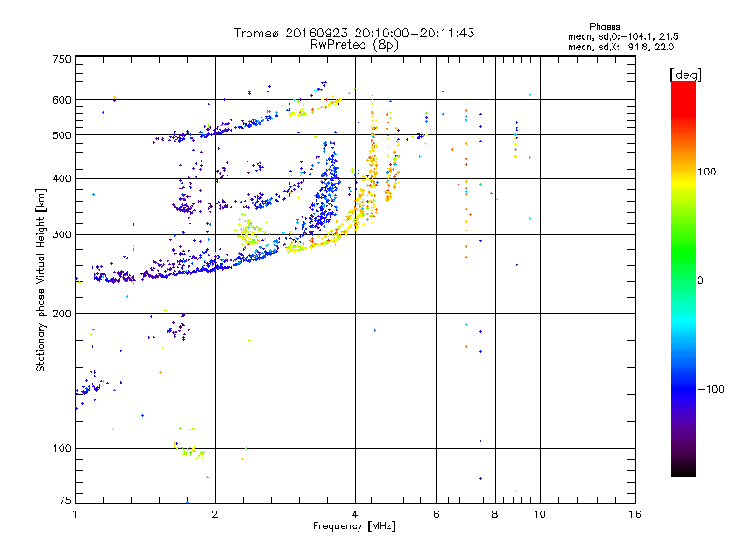This screenshot has width=747, height=560.
Task: Click the '300' y-axis tick label
Action: (x=62, y=234)
